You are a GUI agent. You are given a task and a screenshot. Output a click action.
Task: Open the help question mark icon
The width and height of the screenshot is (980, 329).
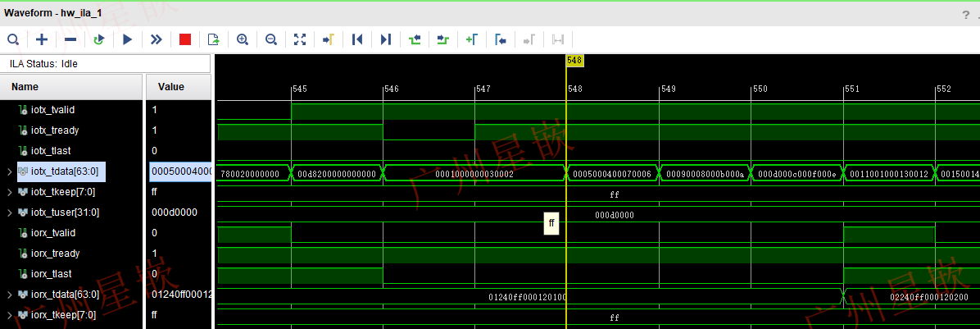[x=965, y=14]
